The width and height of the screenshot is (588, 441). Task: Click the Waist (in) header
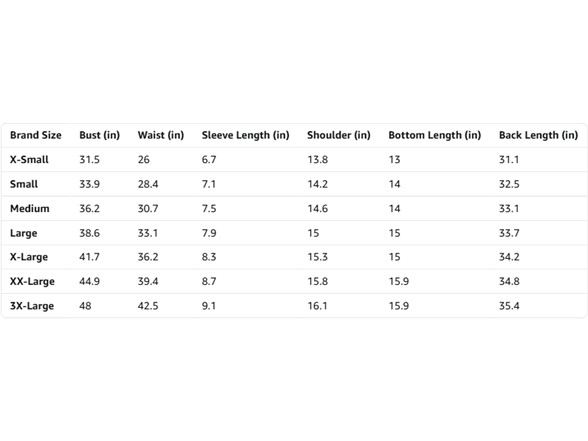pos(160,135)
